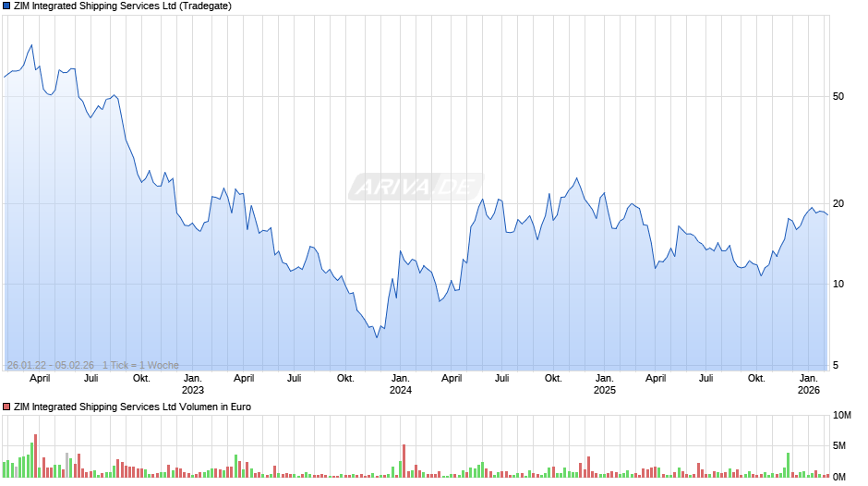Screen dimensions: 868x486
Task: Click the red legend square beside Volumen title
Action: (6, 407)
